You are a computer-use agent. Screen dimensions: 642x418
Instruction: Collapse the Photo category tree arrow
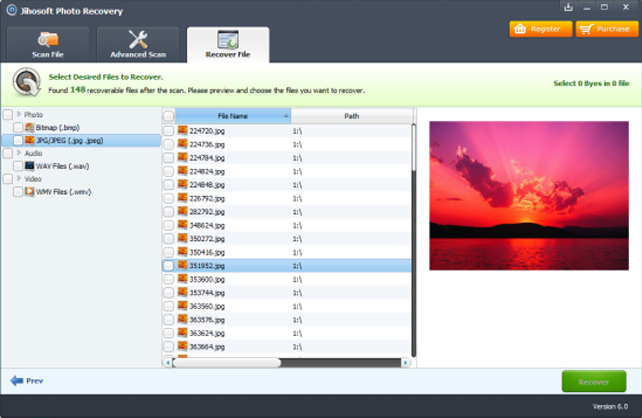[x=18, y=115]
